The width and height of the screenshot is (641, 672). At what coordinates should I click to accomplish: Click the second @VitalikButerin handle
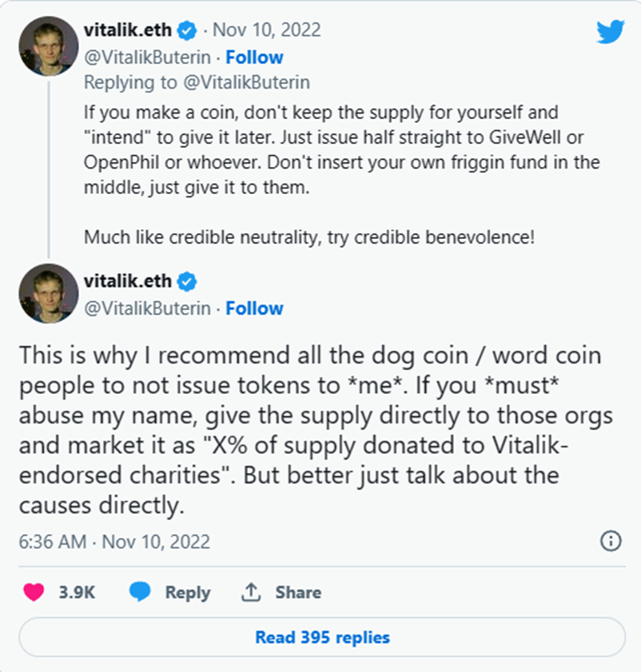147,308
